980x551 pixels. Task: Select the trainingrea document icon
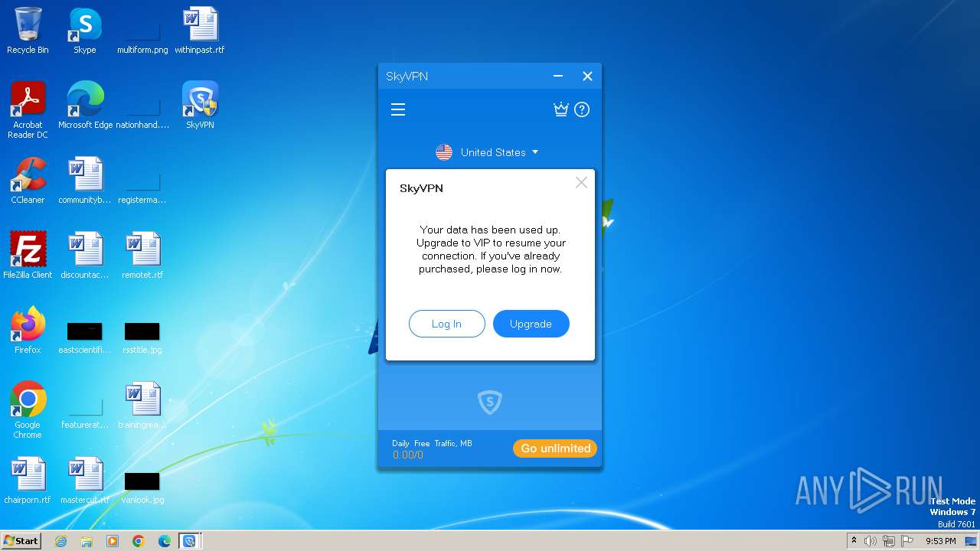[142, 406]
